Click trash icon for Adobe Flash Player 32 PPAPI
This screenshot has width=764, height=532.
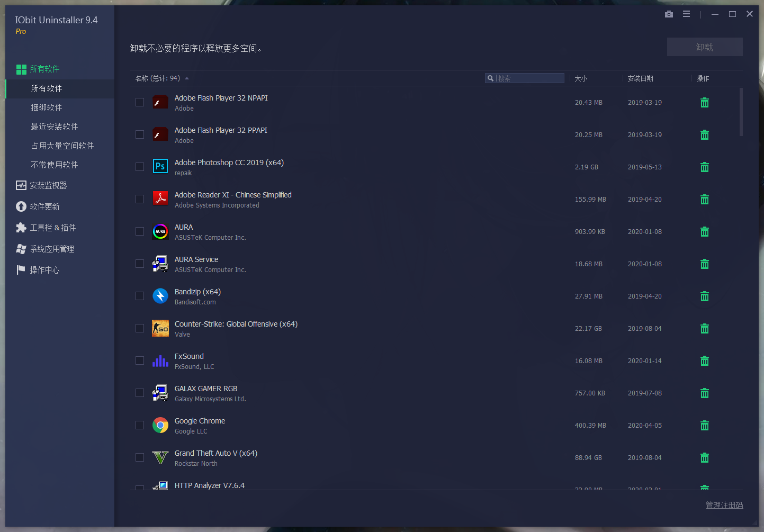click(x=705, y=135)
